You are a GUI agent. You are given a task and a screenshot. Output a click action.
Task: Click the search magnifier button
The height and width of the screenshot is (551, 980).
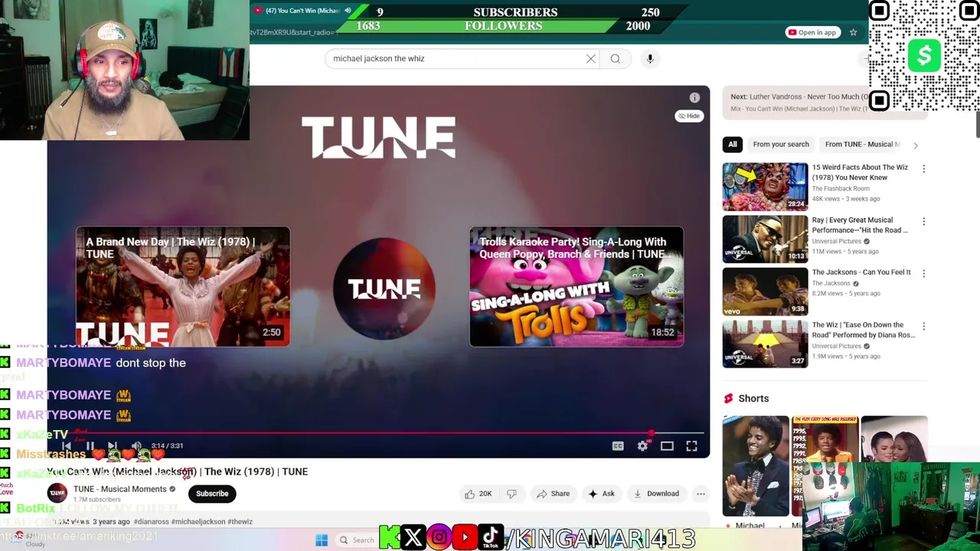(616, 59)
